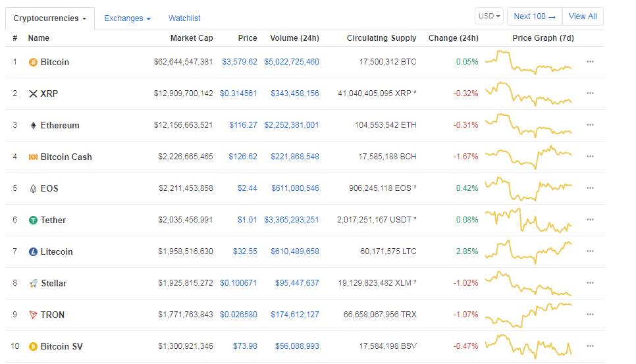This screenshot has width=636, height=364.
Task: Click the Price Graph (7d) header
Action: (543, 38)
